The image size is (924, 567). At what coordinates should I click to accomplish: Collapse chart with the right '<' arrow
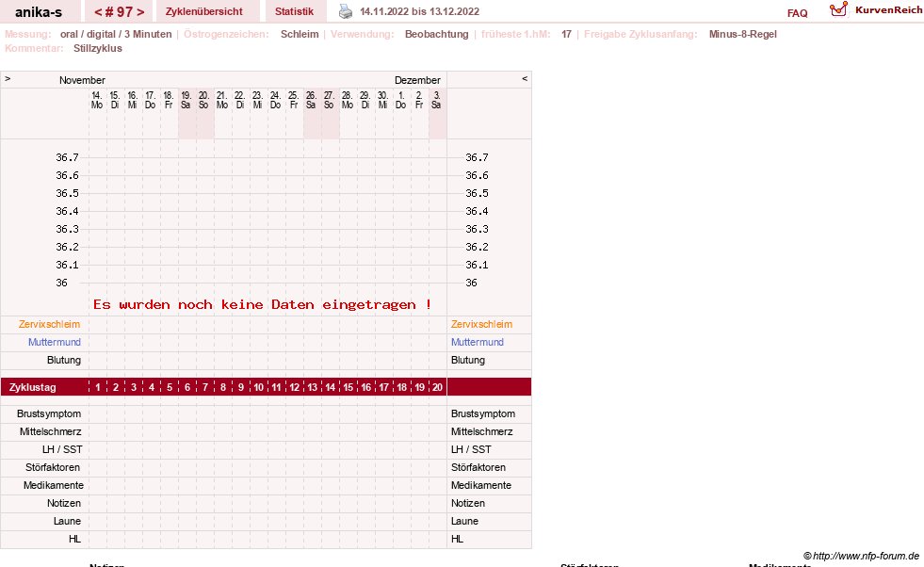tap(525, 78)
